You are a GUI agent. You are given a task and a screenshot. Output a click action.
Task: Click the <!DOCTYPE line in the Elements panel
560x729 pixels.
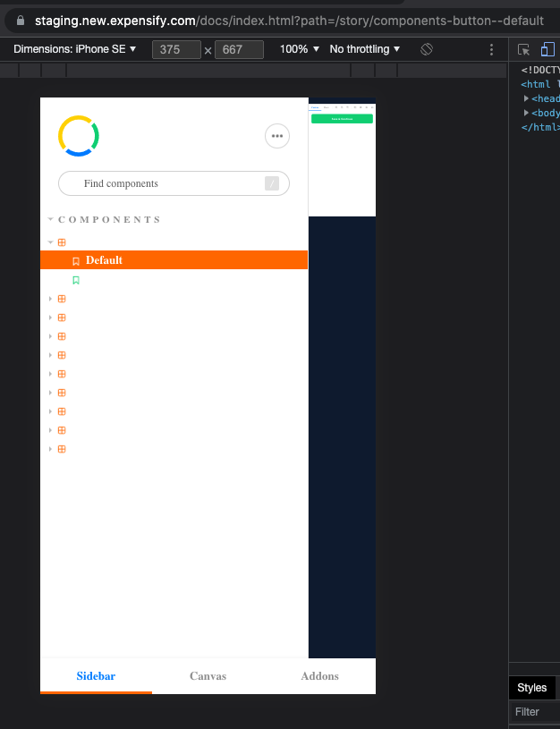click(x=540, y=70)
